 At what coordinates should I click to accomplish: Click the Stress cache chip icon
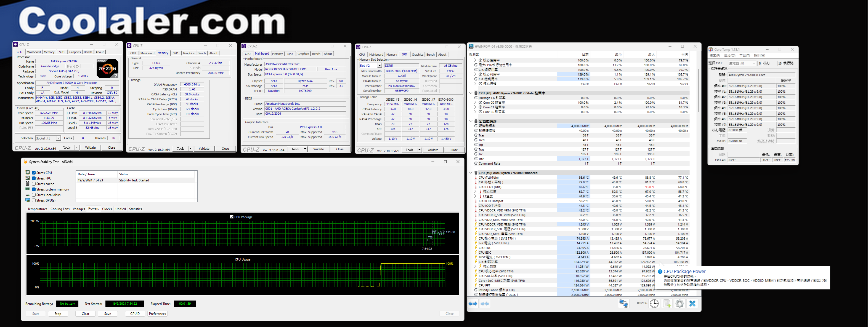tap(28, 184)
